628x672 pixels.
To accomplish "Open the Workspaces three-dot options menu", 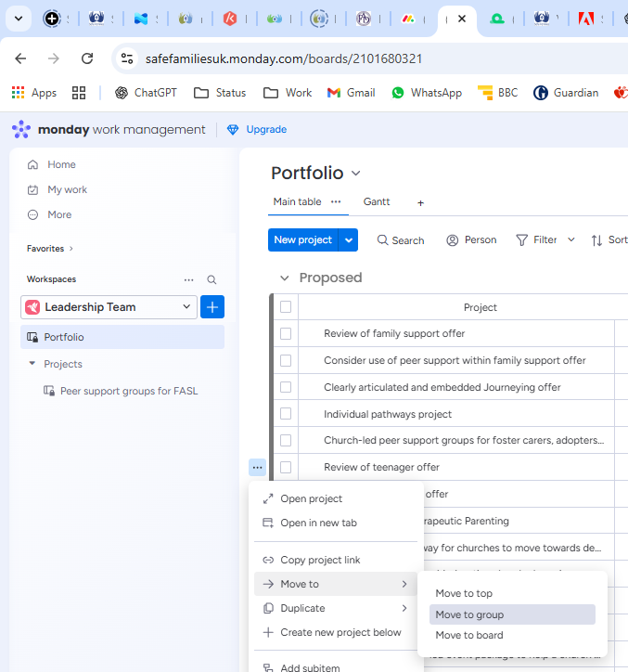I will tap(189, 279).
